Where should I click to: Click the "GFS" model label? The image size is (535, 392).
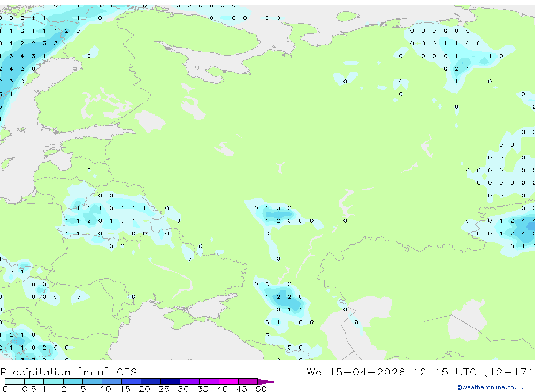127,372
